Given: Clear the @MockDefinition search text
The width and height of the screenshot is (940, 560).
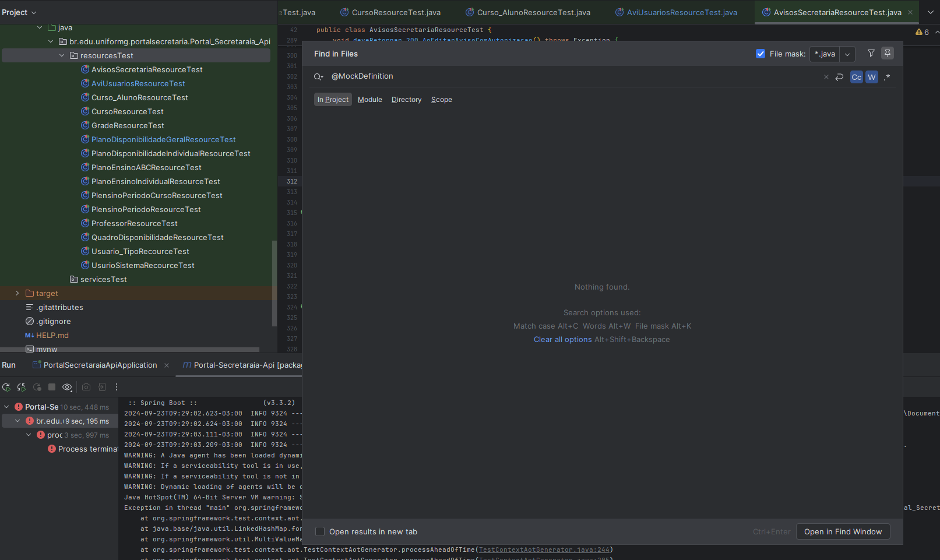Looking at the screenshot, I should click(826, 77).
